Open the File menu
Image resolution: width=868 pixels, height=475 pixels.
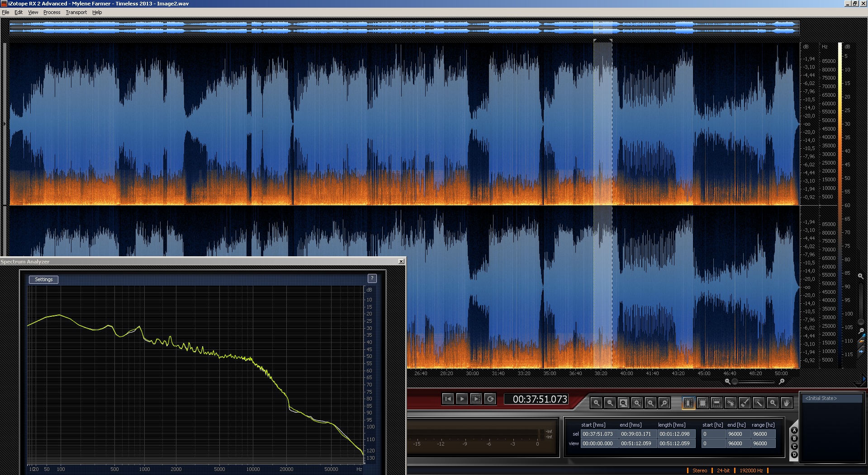point(5,12)
